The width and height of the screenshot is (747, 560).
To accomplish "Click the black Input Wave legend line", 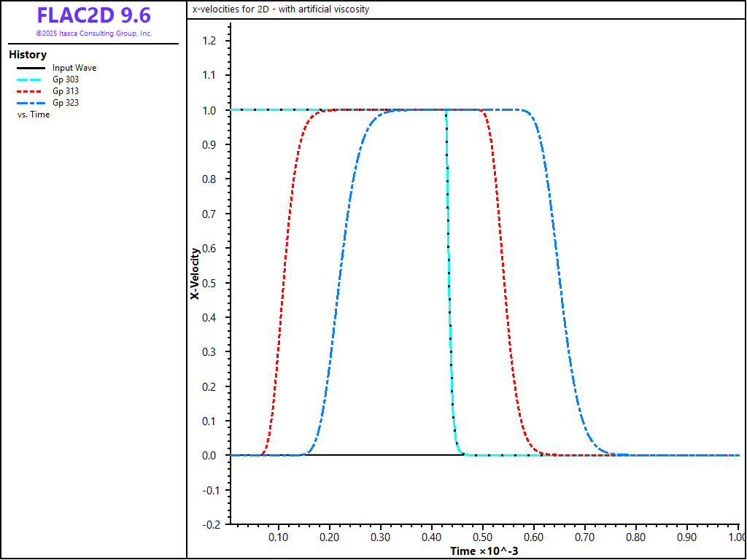I will click(31, 68).
